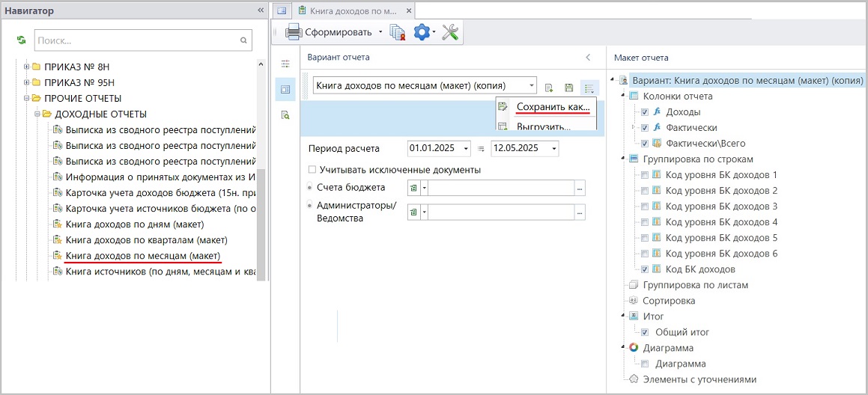Open the end date 12.05.2025 dropdown
This screenshot has width=868, height=395.
(x=553, y=148)
